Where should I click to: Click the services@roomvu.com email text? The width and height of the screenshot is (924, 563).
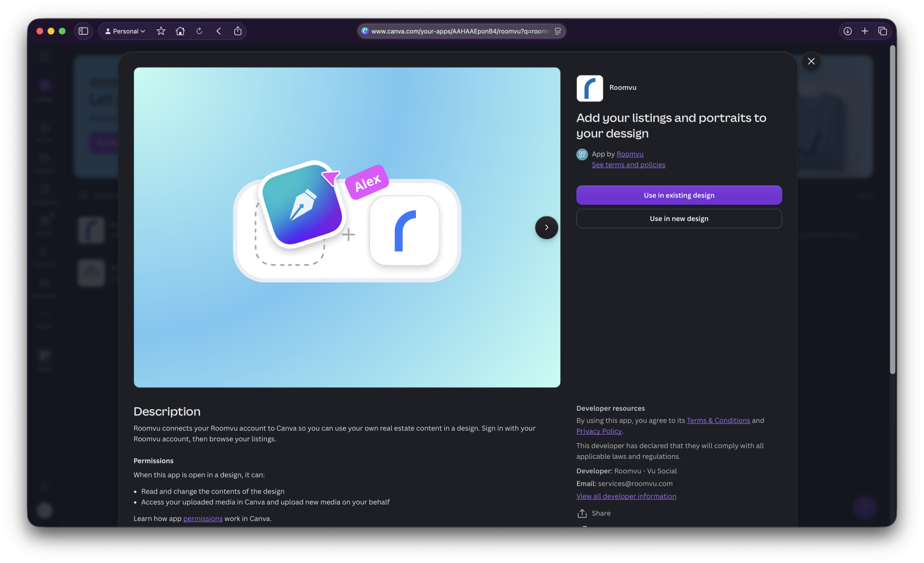pos(635,484)
